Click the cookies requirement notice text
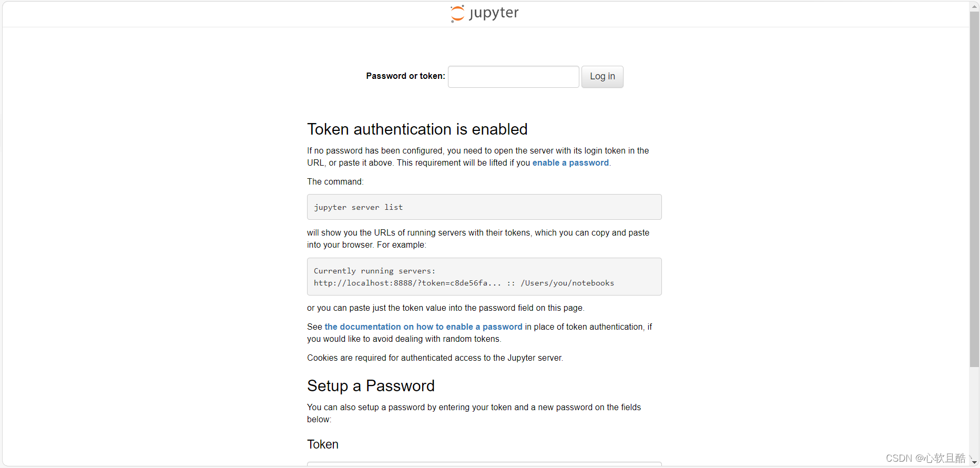980x468 pixels. pos(435,358)
